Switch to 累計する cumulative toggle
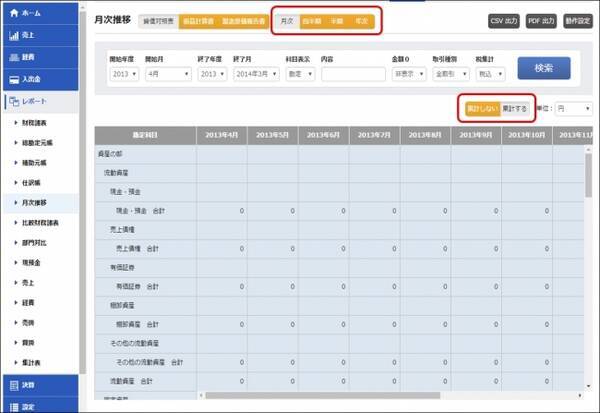Screen dimensions: 600x413 tap(515, 108)
